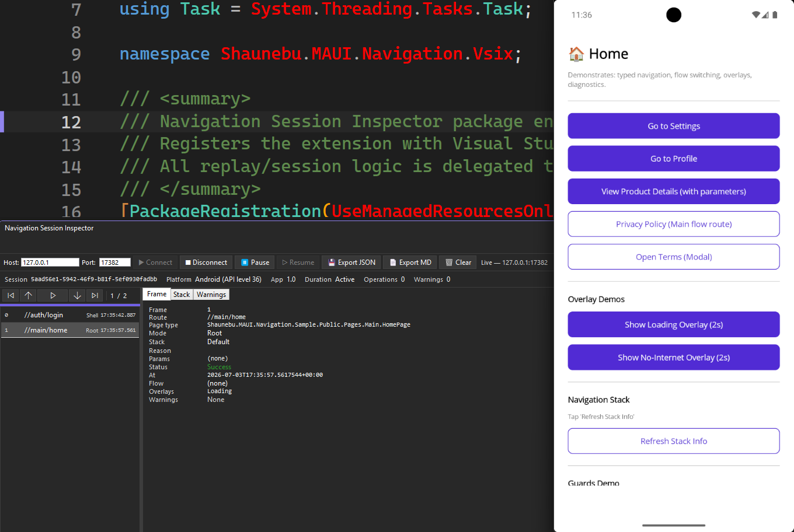Screen dimensions: 794x532
Task: Click the timestamp 2026-07-03T17:35:57 value
Action: [x=265, y=375]
